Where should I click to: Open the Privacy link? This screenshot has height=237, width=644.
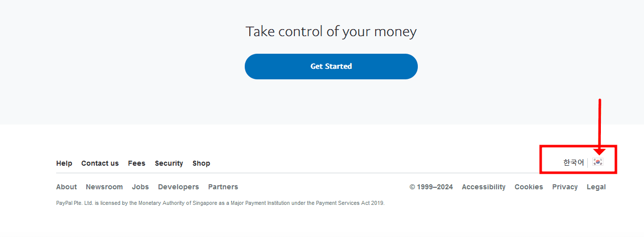(x=565, y=187)
